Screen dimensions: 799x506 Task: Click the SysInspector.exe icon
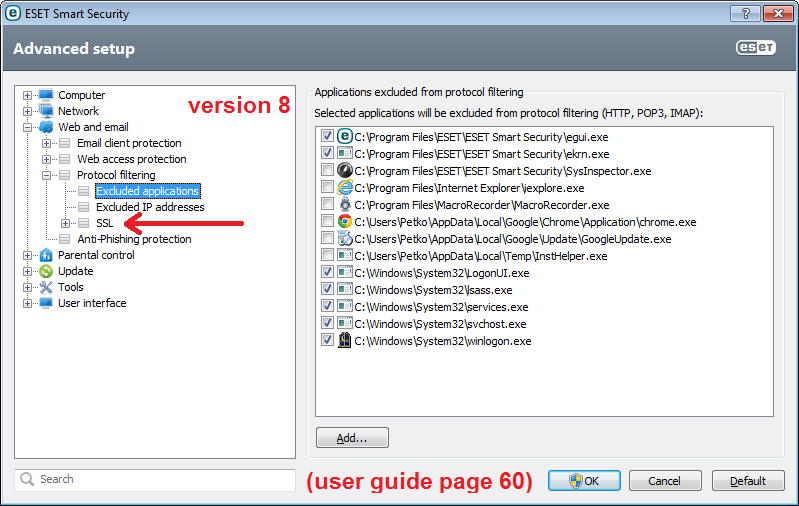[x=345, y=170]
